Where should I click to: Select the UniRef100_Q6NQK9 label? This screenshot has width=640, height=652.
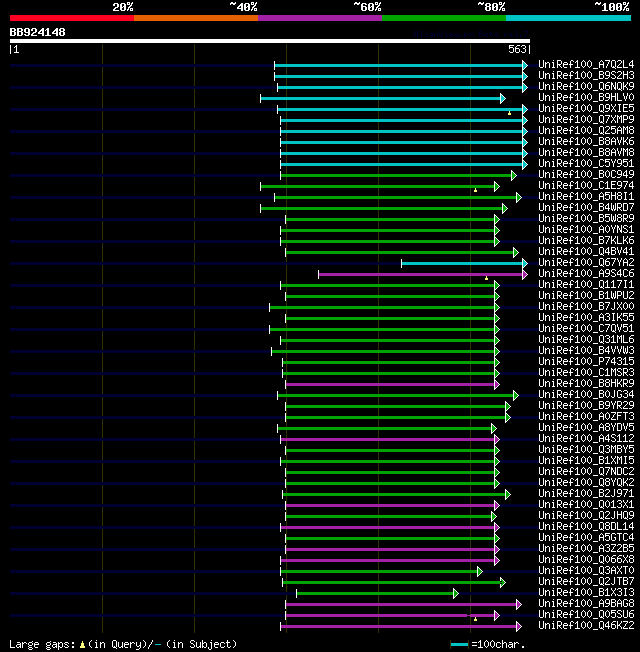586,86
